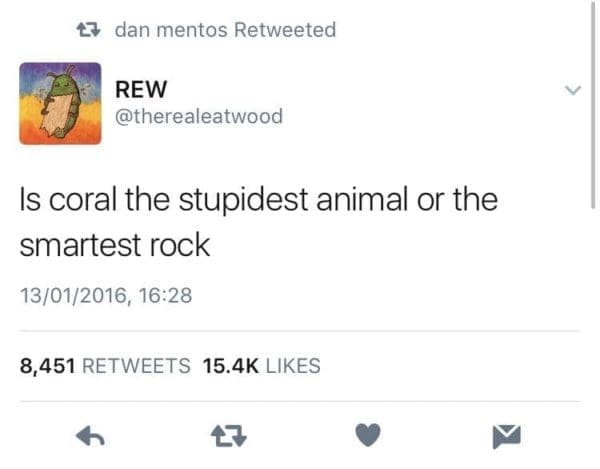Click the word RETWEETS label

[x=136, y=365]
